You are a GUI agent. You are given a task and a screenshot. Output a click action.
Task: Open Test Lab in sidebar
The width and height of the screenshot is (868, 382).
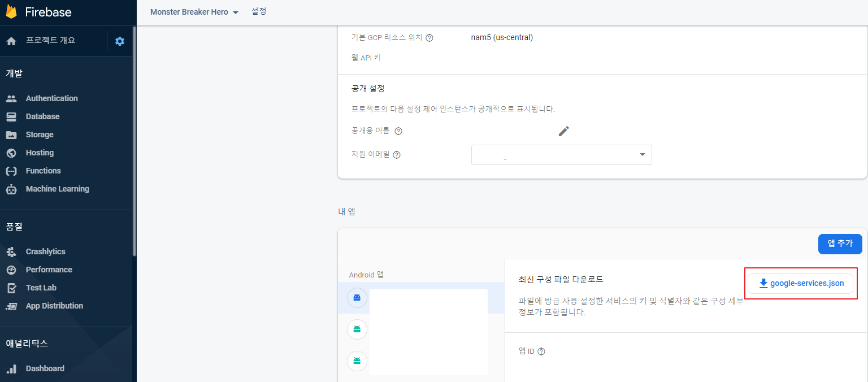point(41,288)
